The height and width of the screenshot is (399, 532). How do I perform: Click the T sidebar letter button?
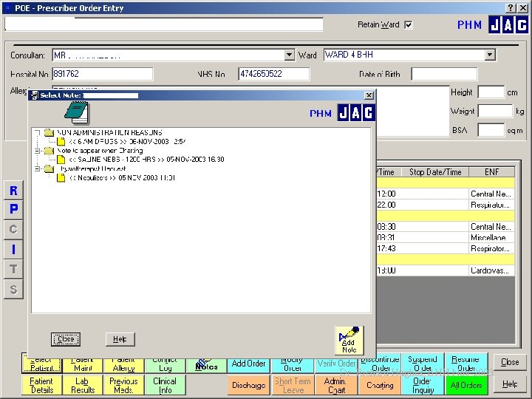click(13, 269)
